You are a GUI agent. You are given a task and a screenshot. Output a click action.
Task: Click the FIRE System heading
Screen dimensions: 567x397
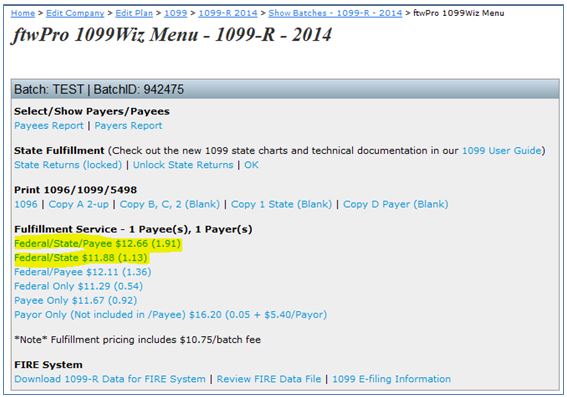pos(48,365)
